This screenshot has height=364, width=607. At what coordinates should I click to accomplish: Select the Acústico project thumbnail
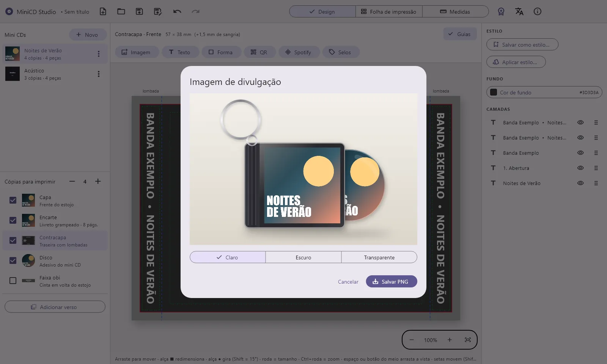click(13, 74)
